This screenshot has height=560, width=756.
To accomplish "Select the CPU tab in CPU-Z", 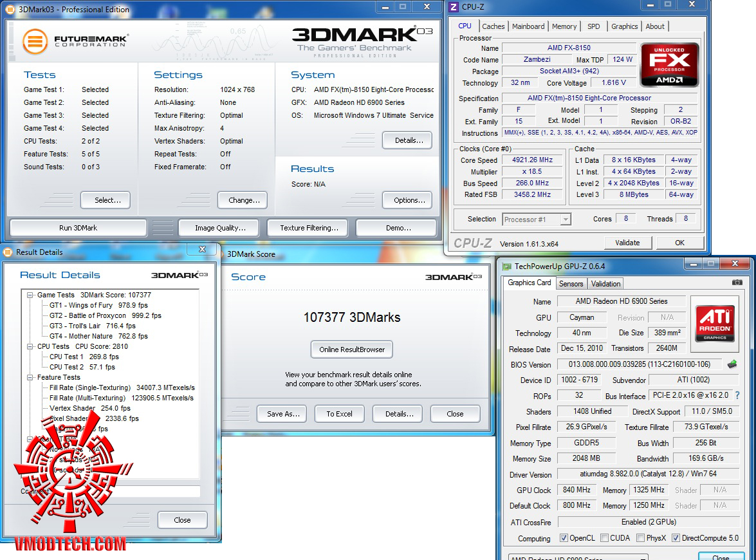I will (x=465, y=26).
